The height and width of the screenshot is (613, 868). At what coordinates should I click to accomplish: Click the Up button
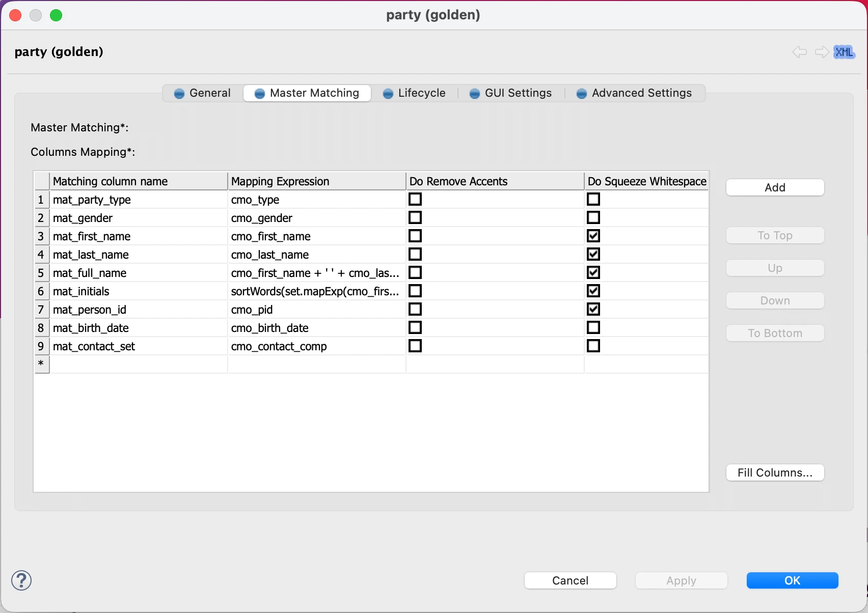[775, 268]
